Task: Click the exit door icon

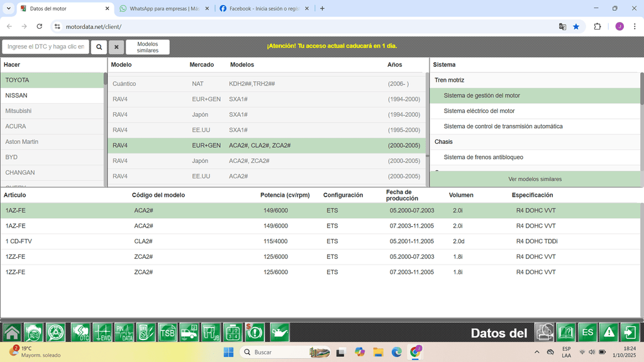Action: click(x=630, y=332)
